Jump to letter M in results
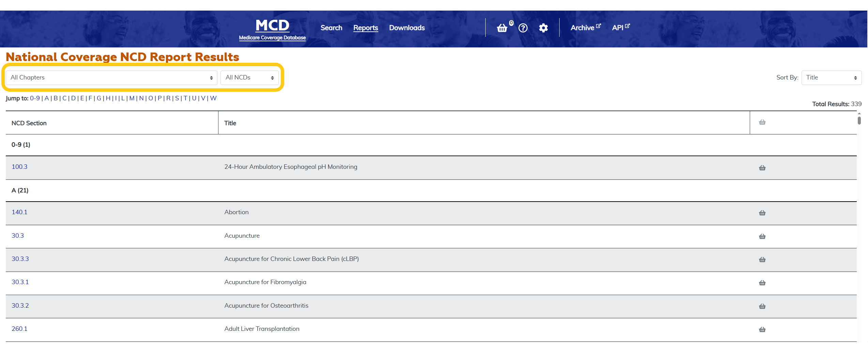The width and height of the screenshot is (868, 352). (132, 98)
